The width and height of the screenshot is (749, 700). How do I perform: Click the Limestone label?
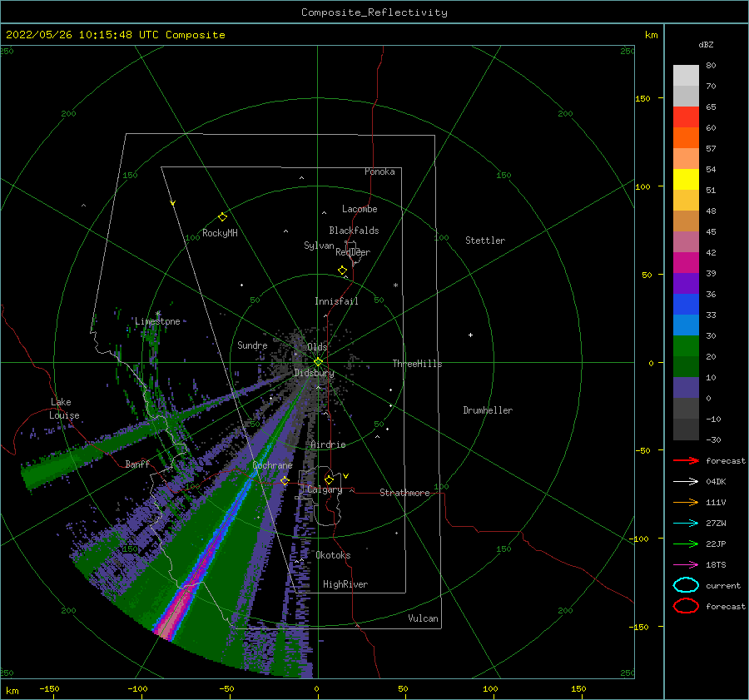point(157,321)
